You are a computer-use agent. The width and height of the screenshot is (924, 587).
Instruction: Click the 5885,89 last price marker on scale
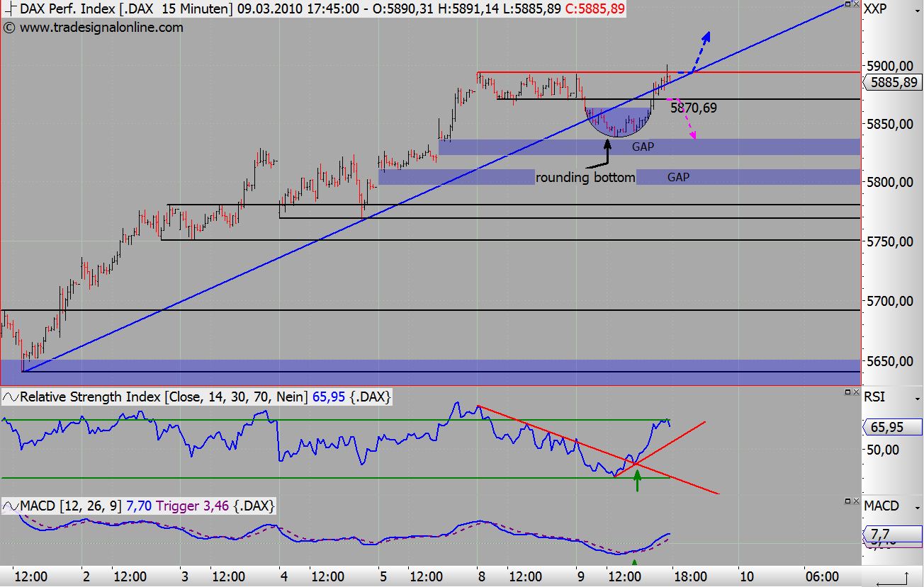click(894, 81)
